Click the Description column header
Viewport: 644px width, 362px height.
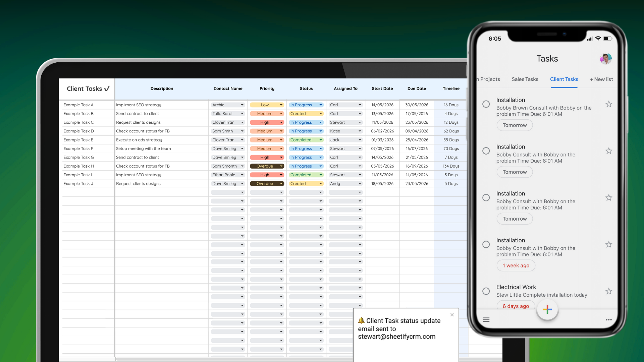coord(162,89)
